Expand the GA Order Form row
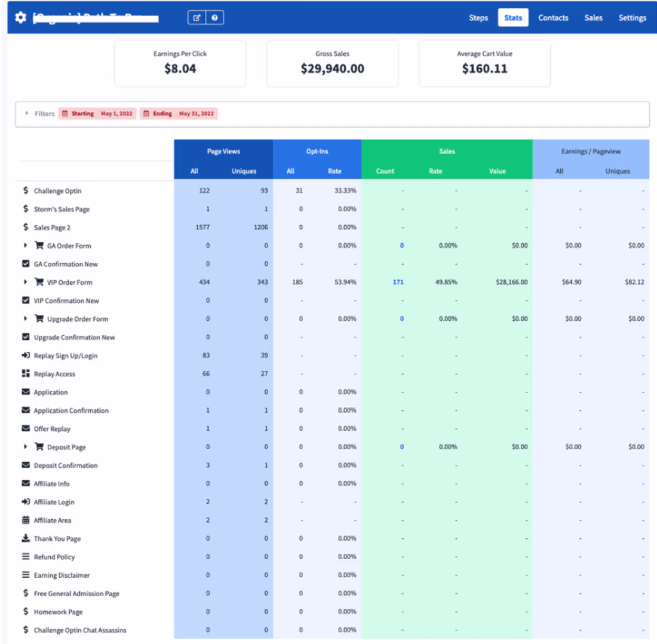This screenshot has height=644, width=657. tap(25, 246)
